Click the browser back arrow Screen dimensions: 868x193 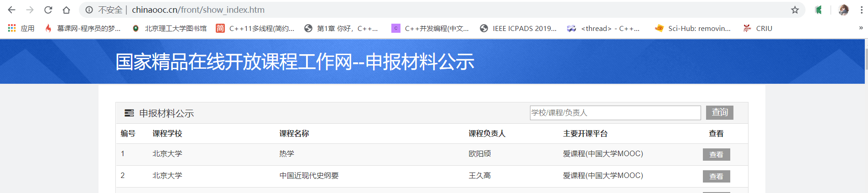[x=12, y=10]
